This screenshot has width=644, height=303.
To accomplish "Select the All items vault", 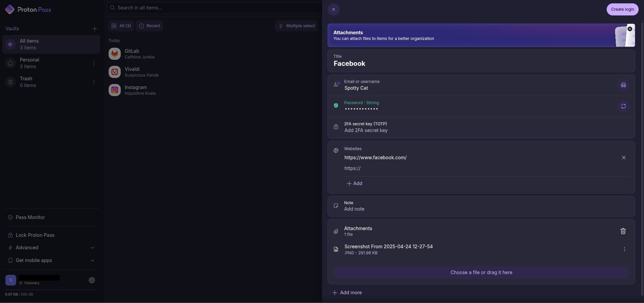I will 51,44.
